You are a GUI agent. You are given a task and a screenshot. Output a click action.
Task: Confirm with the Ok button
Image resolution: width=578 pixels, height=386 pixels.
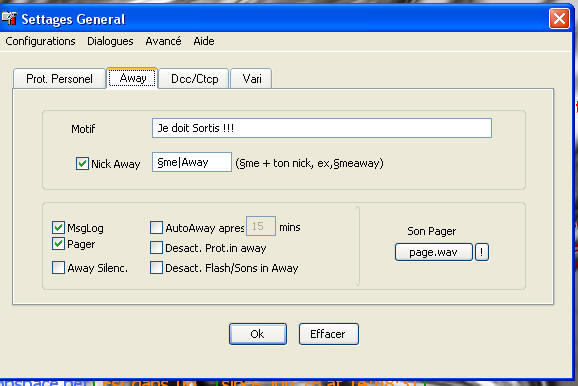point(258,334)
